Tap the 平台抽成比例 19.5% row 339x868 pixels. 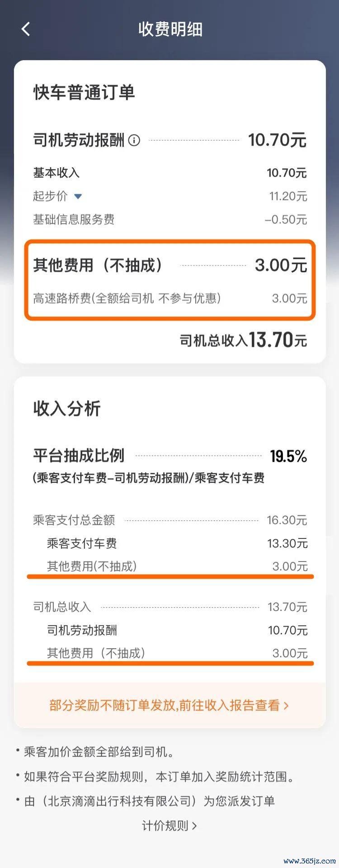[x=170, y=456]
